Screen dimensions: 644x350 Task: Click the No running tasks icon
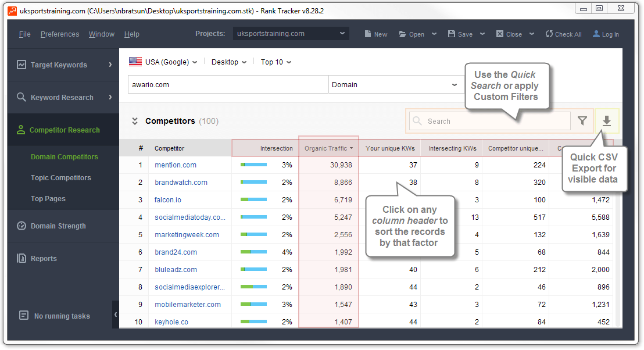pyautogui.click(x=24, y=316)
